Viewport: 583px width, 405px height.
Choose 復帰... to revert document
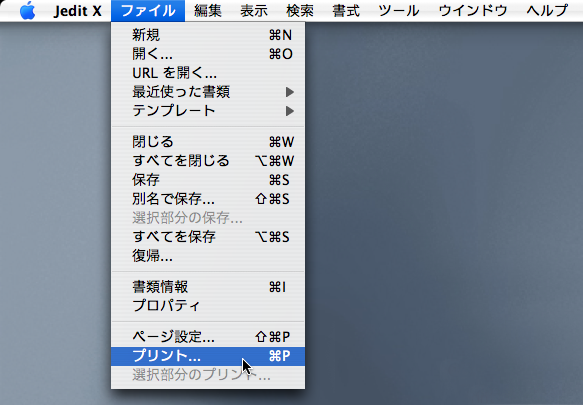[x=208, y=256]
